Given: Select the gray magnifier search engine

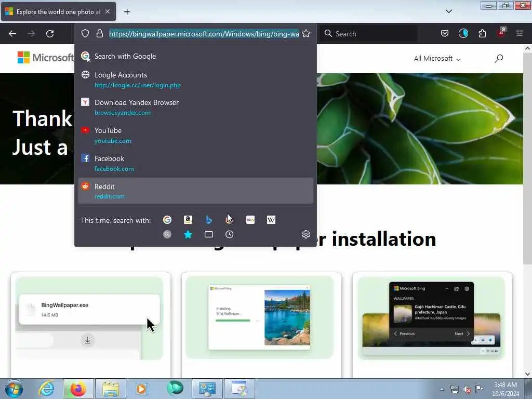Looking at the screenshot, I should click(x=167, y=234).
